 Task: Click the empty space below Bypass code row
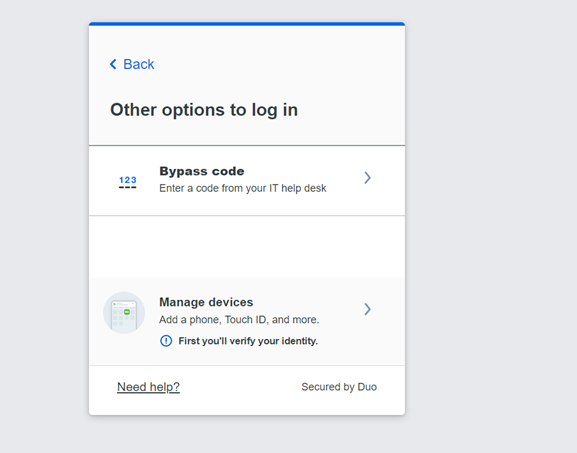[x=247, y=247]
